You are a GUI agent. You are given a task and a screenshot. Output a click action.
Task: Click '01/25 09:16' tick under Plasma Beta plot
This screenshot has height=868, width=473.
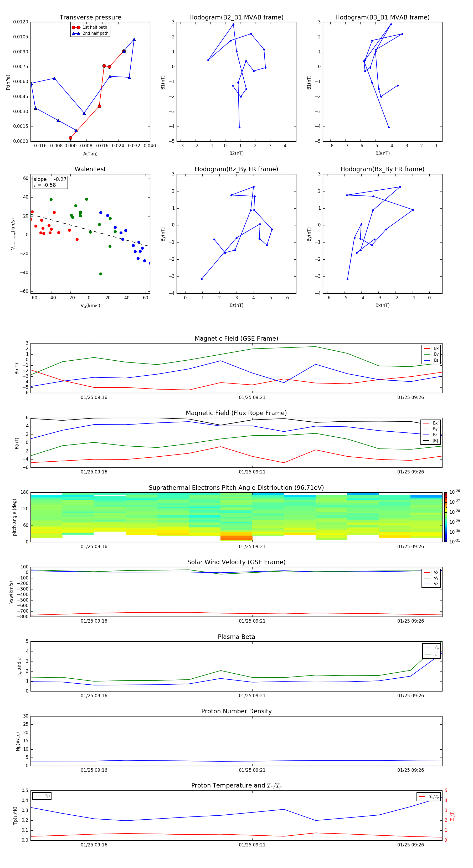point(94,696)
